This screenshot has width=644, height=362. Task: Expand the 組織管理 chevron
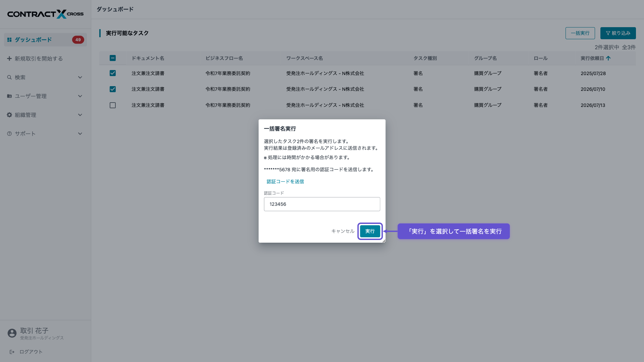80,115
